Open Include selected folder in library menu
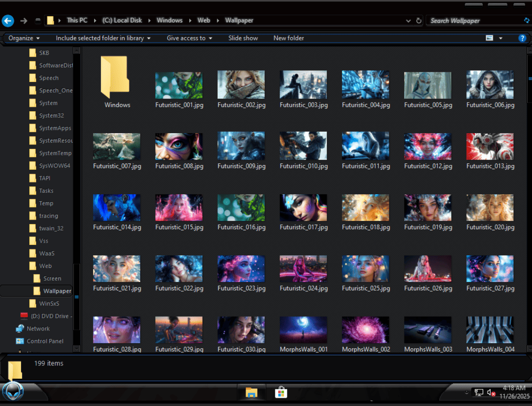 (x=103, y=38)
